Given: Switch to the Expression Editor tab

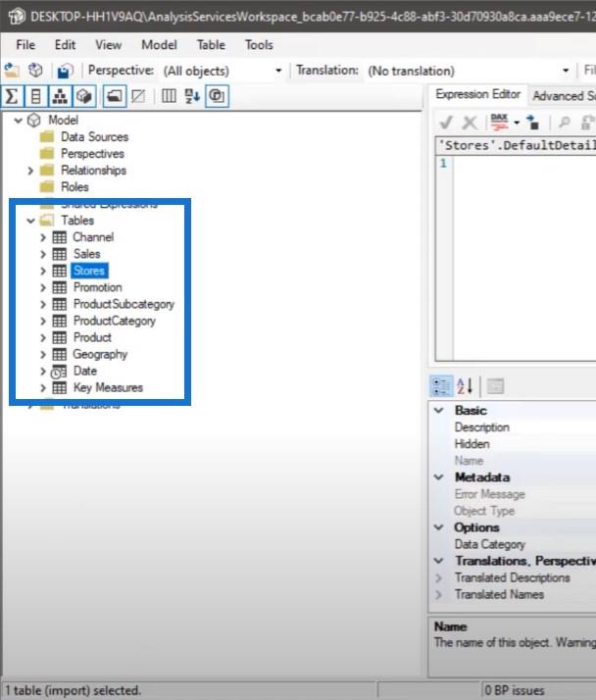Looking at the screenshot, I should coord(477,95).
